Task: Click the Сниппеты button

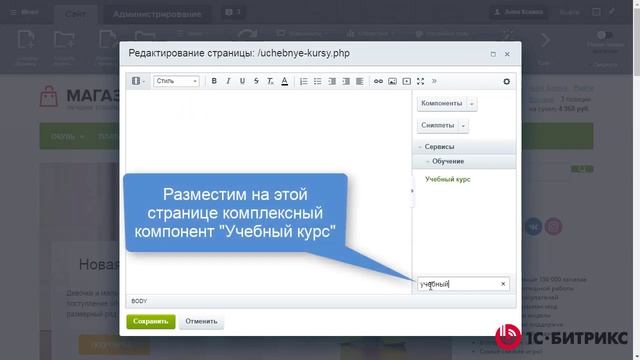Action: coord(438,126)
